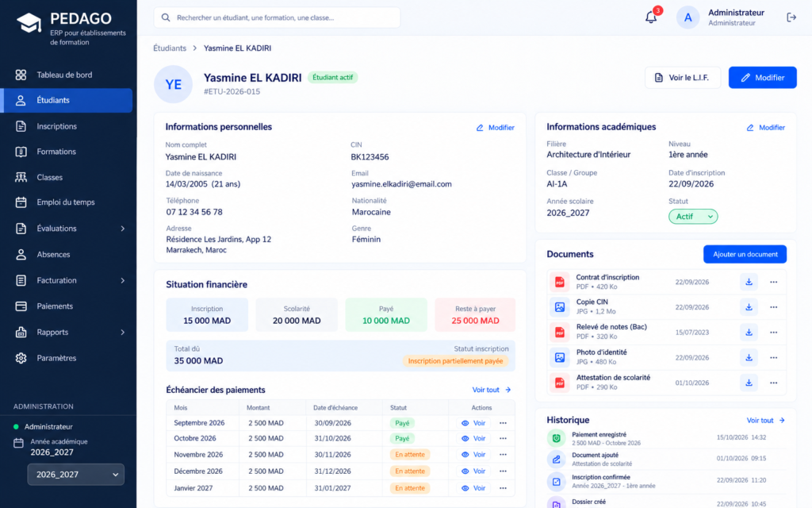Screen dimensions: 812x508
Task: Open more options for Relevé de notes (Bac)
Action: 774,333
